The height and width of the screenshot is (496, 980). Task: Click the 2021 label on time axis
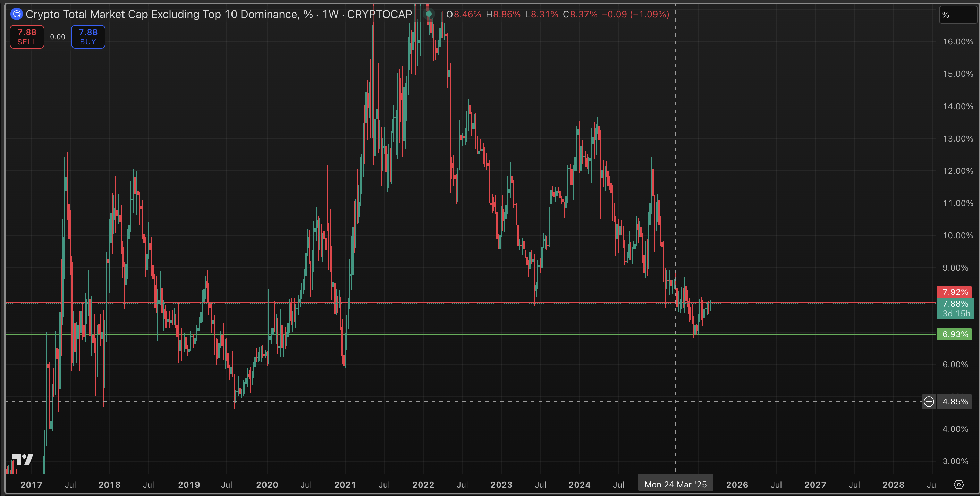click(x=345, y=485)
